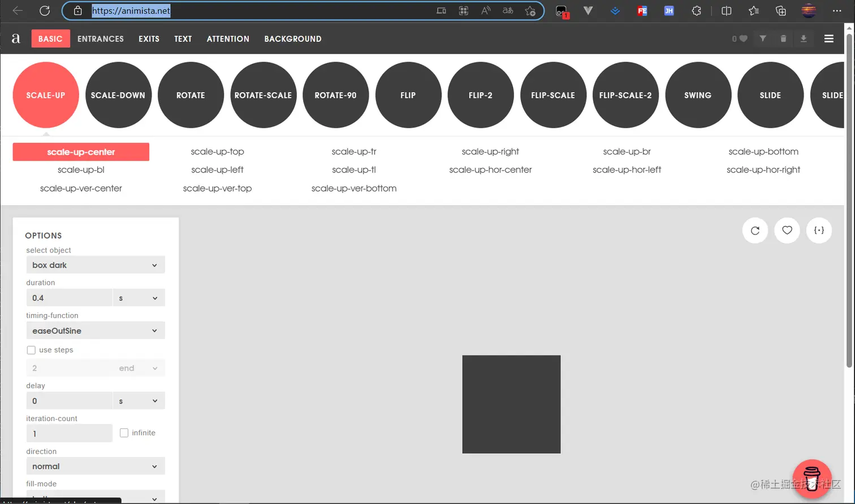Click the browser profile avatar
The image size is (855, 504).
809,11
